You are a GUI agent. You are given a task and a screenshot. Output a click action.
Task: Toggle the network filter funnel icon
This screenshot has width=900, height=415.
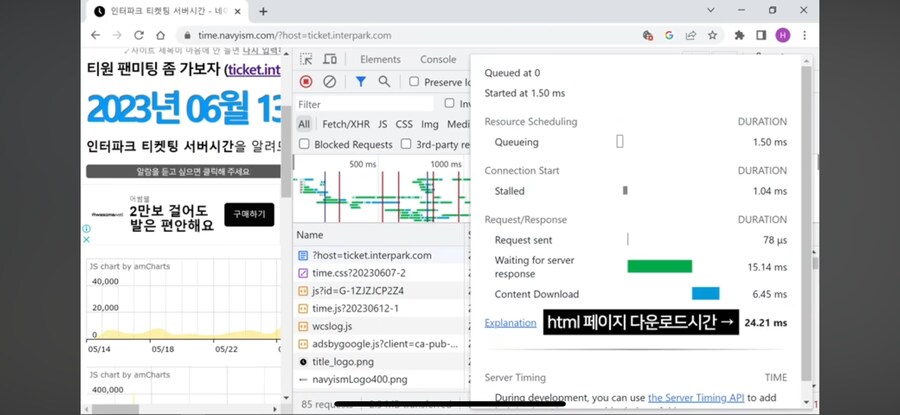pyautogui.click(x=360, y=82)
